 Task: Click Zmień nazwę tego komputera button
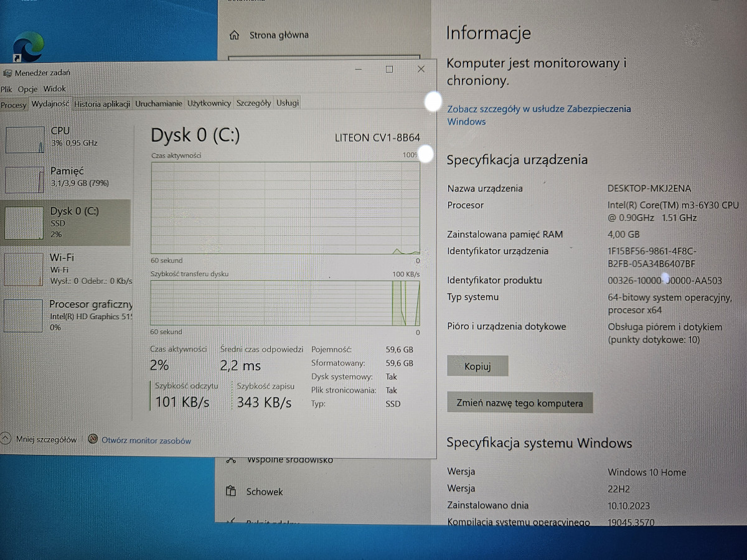(x=520, y=403)
